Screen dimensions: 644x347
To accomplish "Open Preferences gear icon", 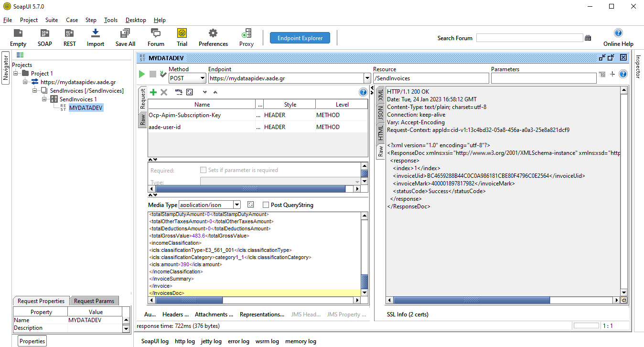I will pyautogui.click(x=213, y=37).
